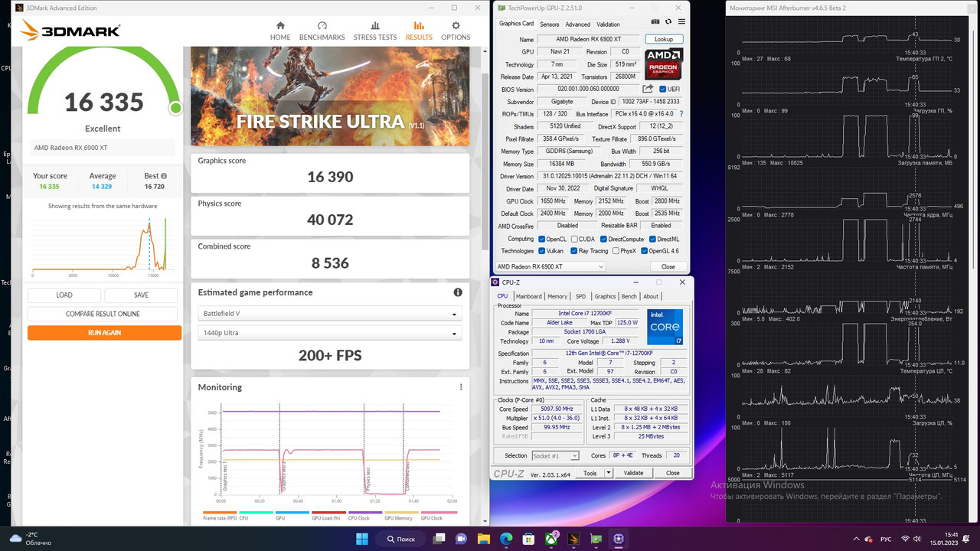Toggle the DirectCompute checkbox
Viewport: 980px width, 551px height.
(603, 239)
